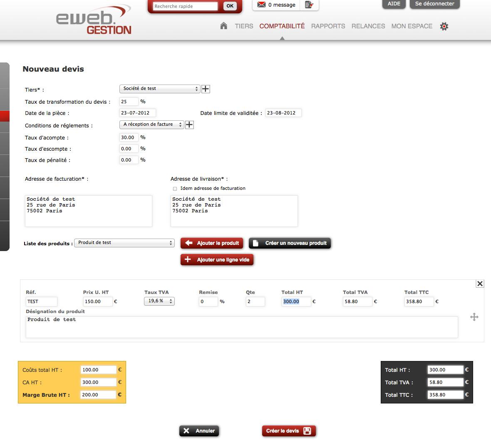Open RELANCES menu
This screenshot has width=491, height=448.
[368, 26]
